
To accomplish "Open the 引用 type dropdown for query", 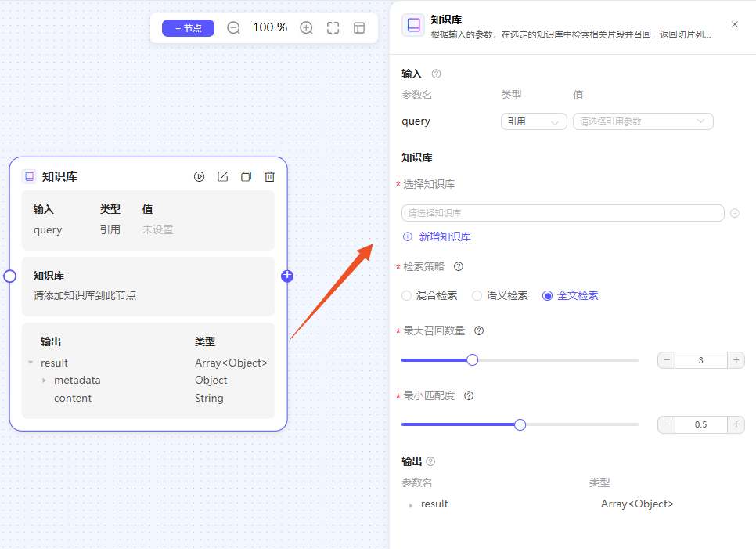I will coord(534,121).
